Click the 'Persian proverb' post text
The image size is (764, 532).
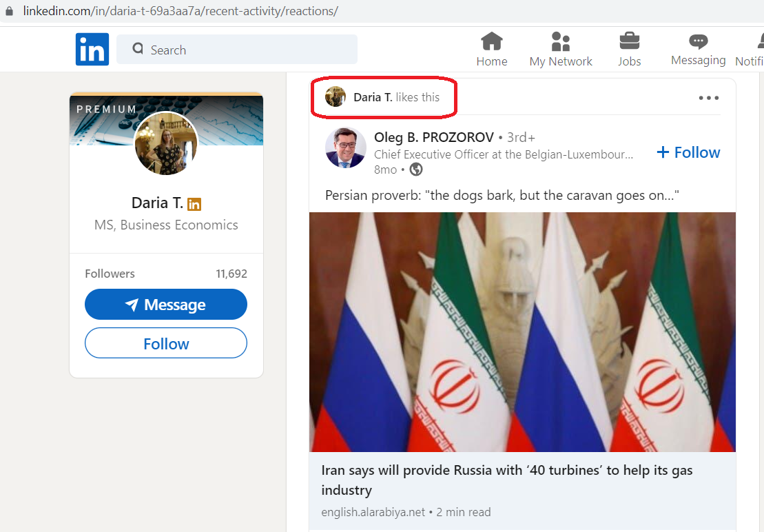tap(502, 195)
